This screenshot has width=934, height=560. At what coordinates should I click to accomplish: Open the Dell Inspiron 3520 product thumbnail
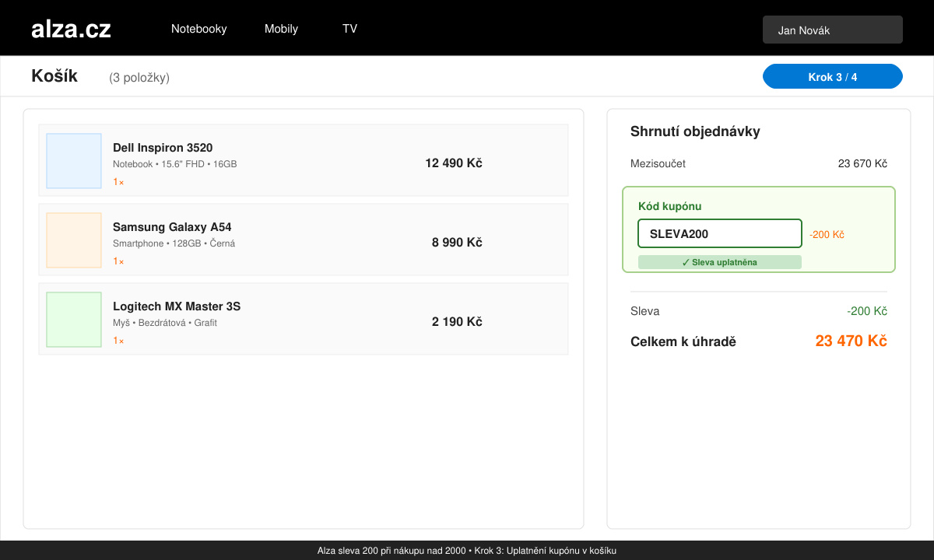click(74, 161)
